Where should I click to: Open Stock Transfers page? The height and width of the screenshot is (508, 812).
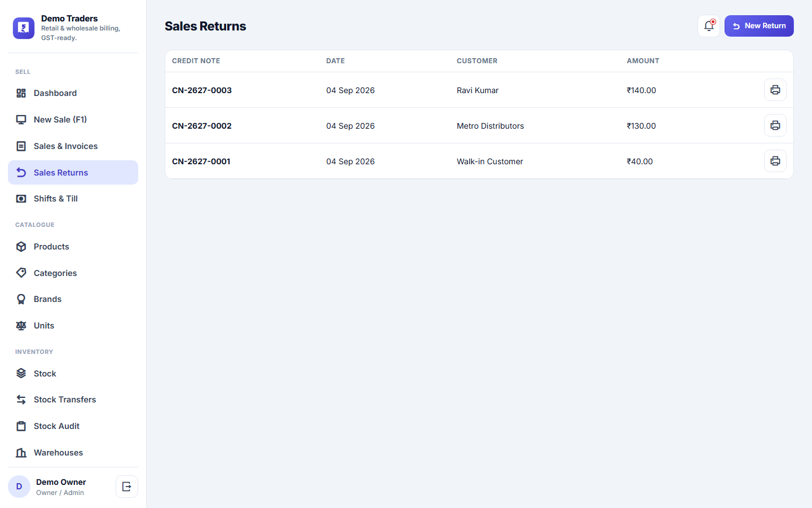pos(73,400)
